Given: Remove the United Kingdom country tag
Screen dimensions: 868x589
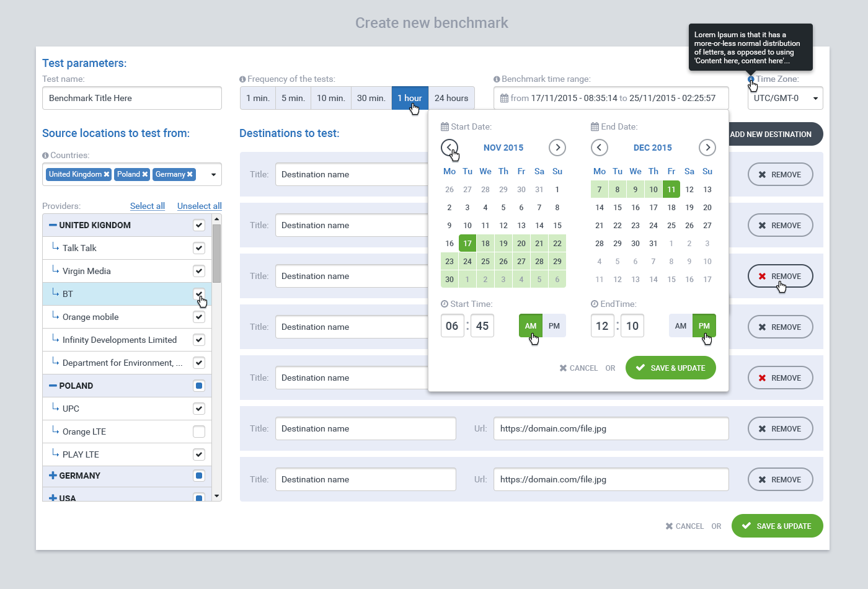Looking at the screenshot, I should [x=107, y=175].
